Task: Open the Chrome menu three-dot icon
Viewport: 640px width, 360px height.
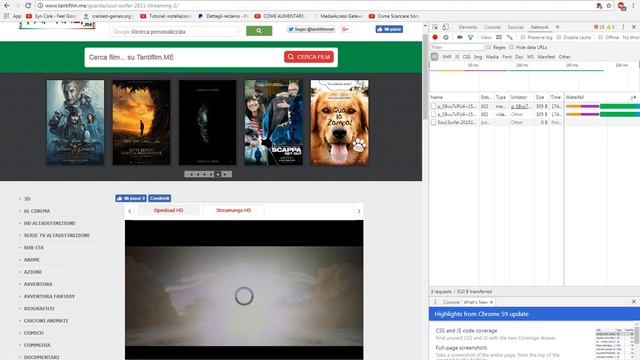Action: [x=634, y=6]
